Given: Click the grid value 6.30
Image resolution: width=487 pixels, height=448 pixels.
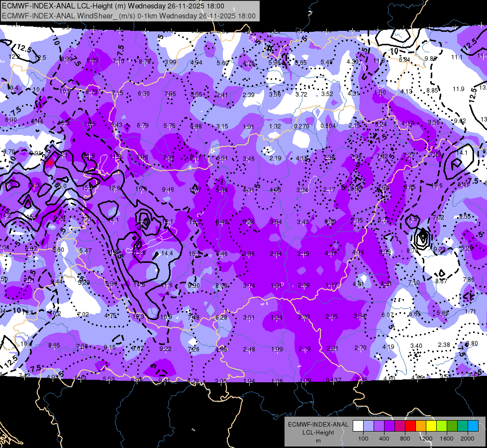Looking at the screenshot, I should [143, 93].
